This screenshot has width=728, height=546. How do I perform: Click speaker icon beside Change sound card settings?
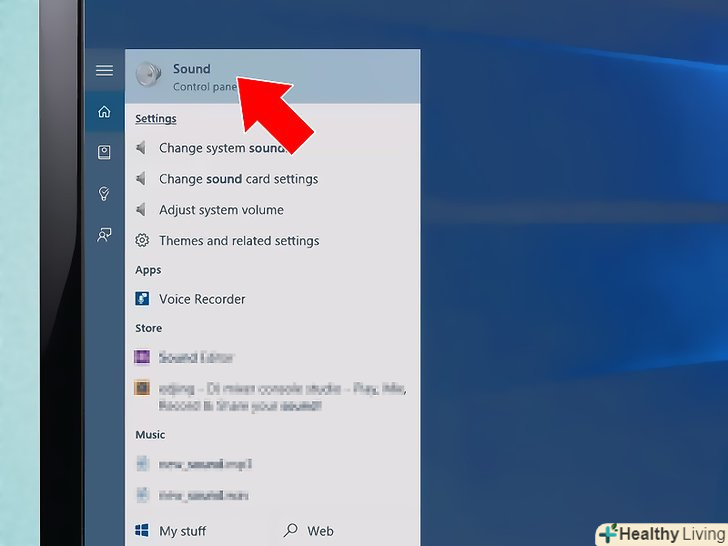[141, 179]
